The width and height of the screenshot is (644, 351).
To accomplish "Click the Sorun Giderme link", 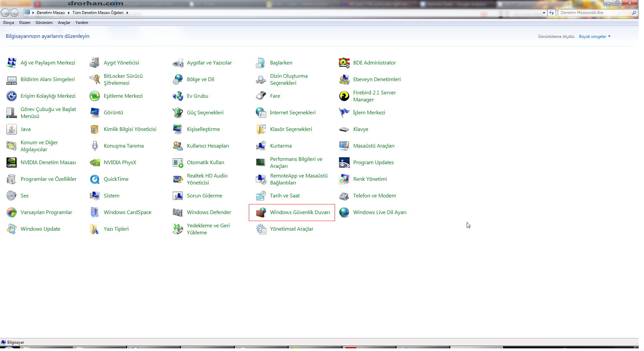I will tap(205, 196).
